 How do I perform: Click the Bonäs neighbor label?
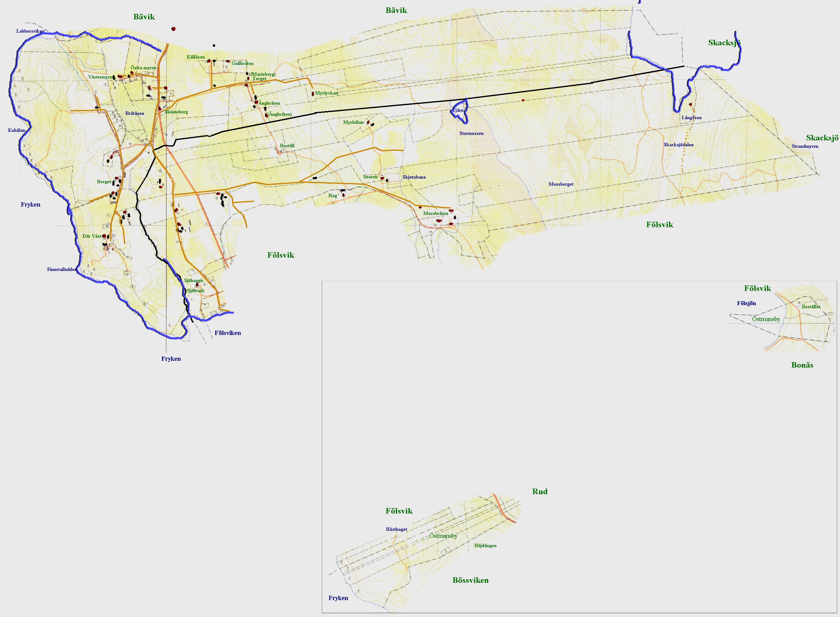pyautogui.click(x=802, y=365)
